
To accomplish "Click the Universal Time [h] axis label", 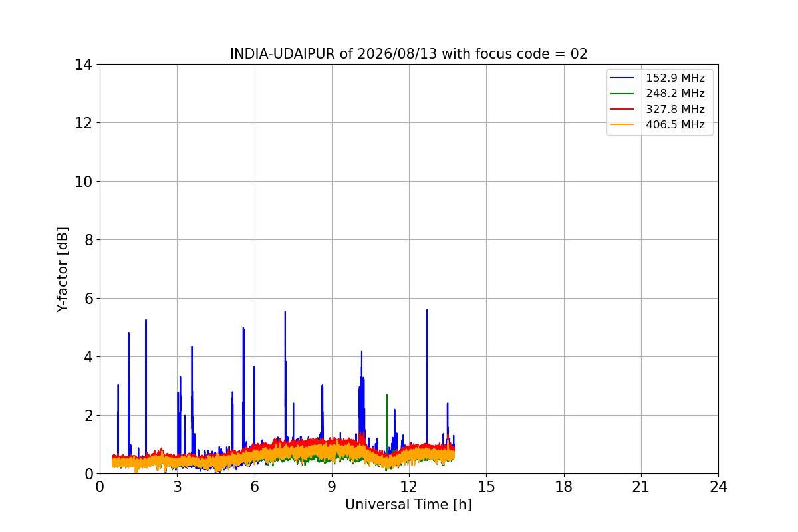I will tap(408, 505).
